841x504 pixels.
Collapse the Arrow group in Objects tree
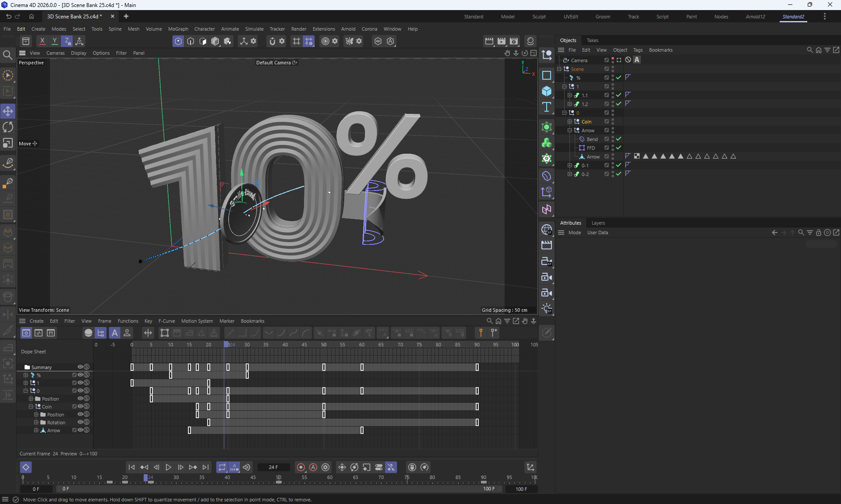click(x=569, y=130)
